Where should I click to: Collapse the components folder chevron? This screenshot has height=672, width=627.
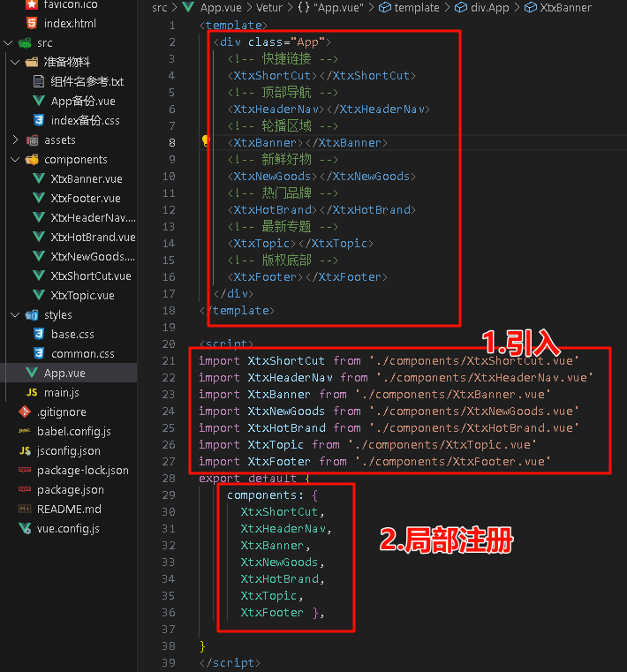15,160
